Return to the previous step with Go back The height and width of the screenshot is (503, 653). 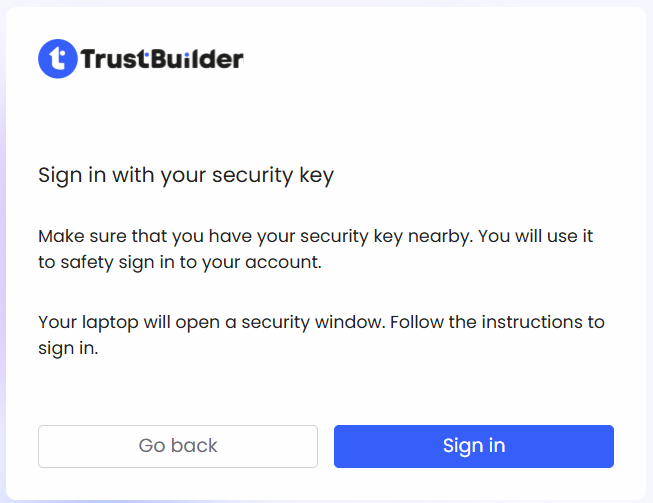click(x=178, y=446)
